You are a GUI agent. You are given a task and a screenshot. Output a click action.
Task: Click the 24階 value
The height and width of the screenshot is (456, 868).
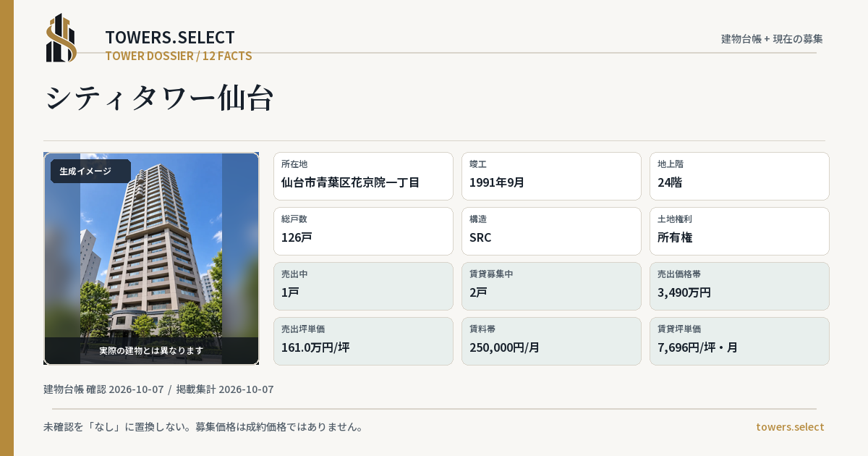670,182
